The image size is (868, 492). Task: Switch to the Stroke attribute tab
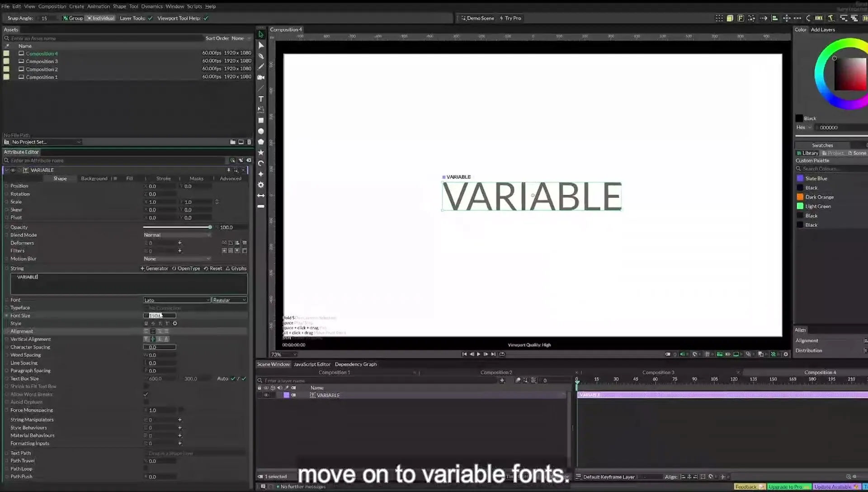[x=163, y=179]
